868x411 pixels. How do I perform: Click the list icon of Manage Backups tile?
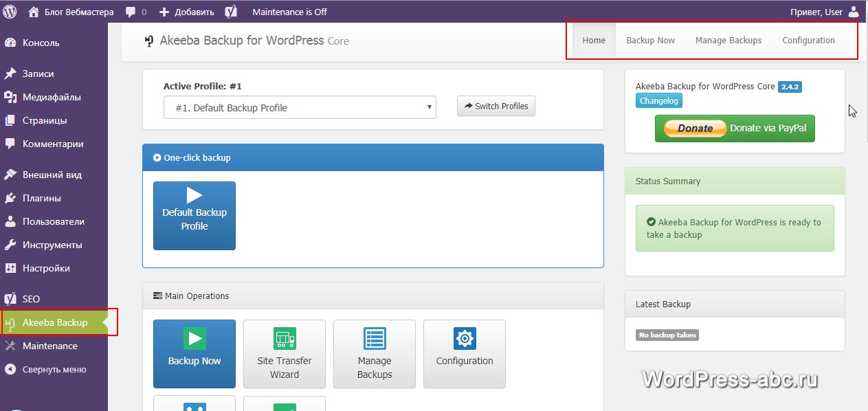tap(375, 338)
